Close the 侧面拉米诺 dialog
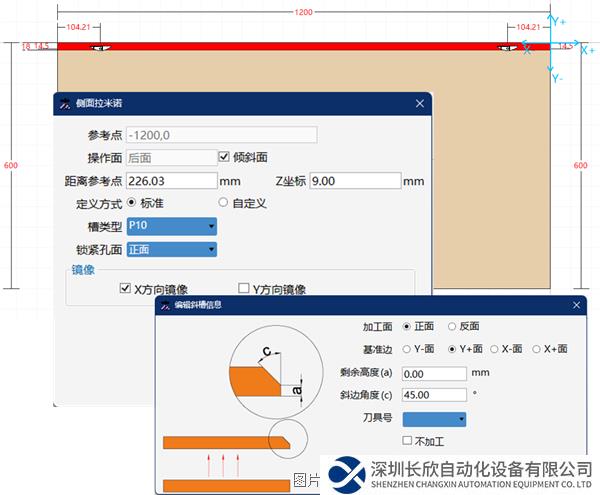Image resolution: width=600 pixels, height=495 pixels. click(x=420, y=103)
